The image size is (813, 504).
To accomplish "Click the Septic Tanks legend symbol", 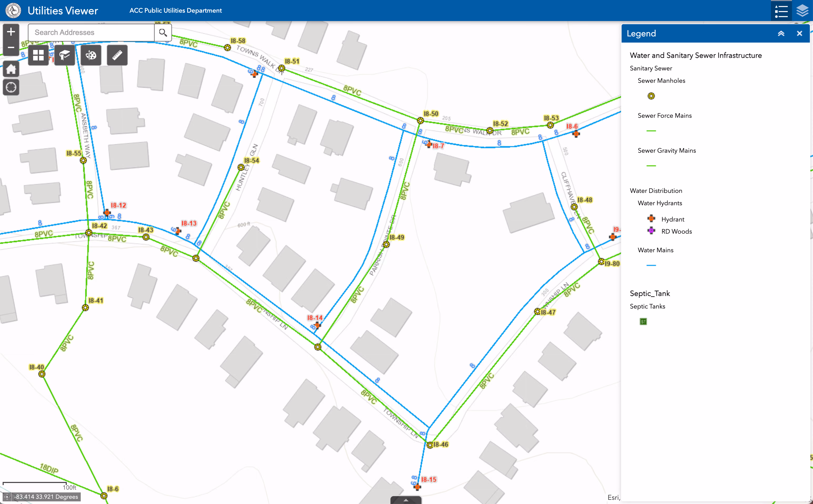I will (x=643, y=322).
